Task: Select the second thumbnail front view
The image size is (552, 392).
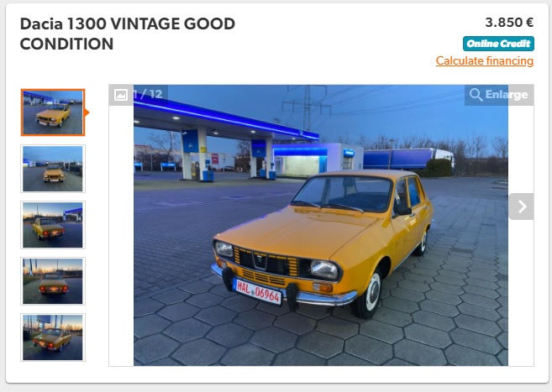Action: [53, 169]
